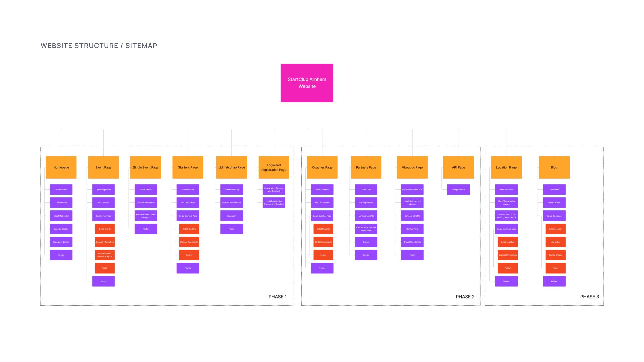Click Contact Form (Partner registration) box
The height and width of the screenshot is (362, 644).
pyautogui.click(x=366, y=229)
